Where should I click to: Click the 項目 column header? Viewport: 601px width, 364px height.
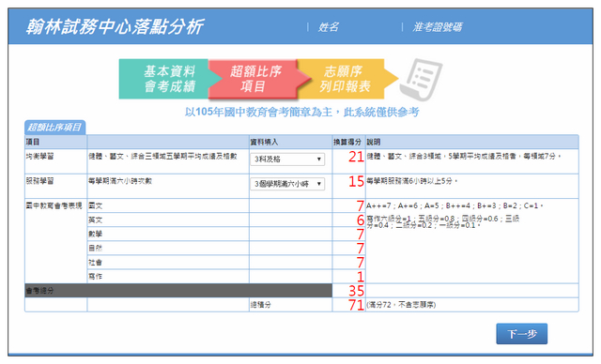pos(33,142)
